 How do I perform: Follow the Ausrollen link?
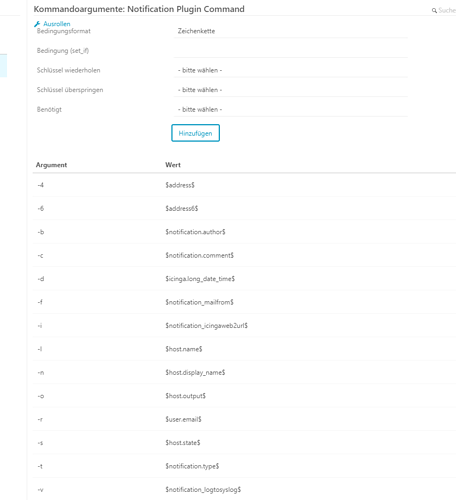[57, 24]
